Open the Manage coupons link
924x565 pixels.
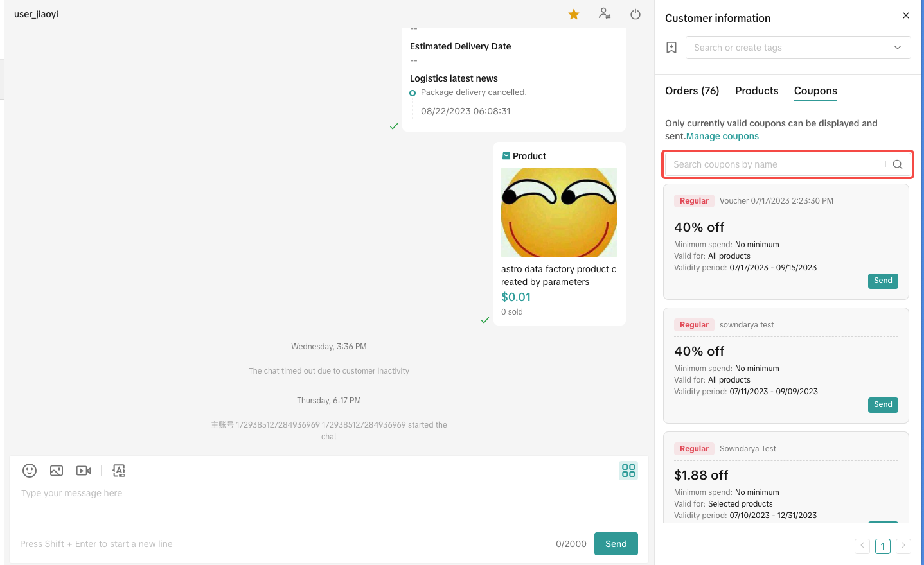coord(722,136)
